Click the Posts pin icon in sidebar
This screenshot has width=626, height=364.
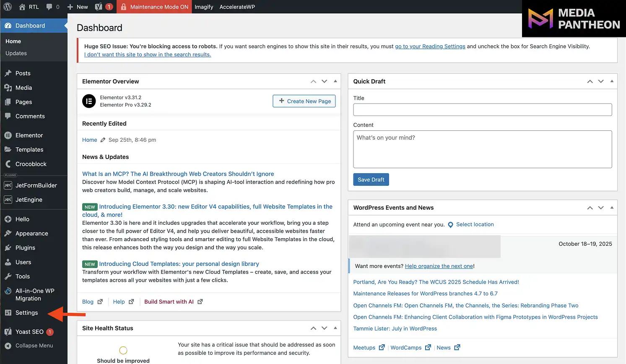(8, 73)
